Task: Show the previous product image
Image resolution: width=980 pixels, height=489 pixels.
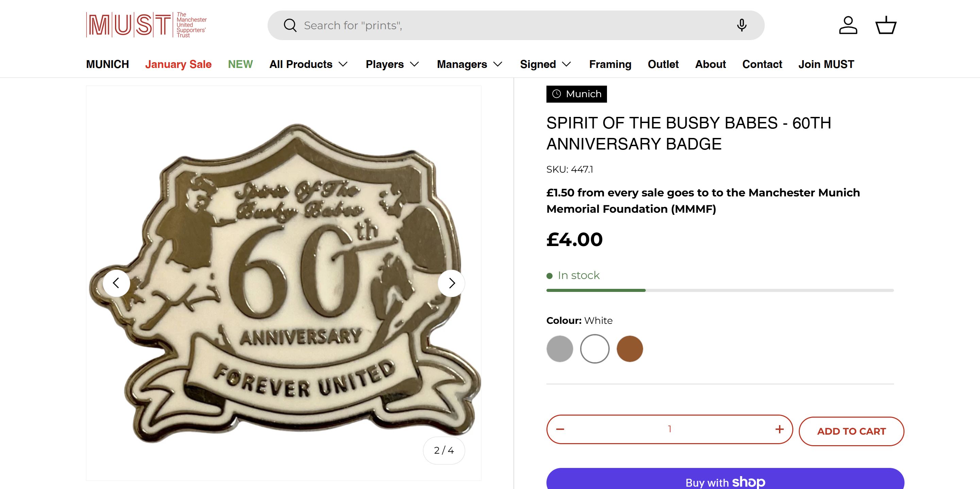Action: coord(116,283)
